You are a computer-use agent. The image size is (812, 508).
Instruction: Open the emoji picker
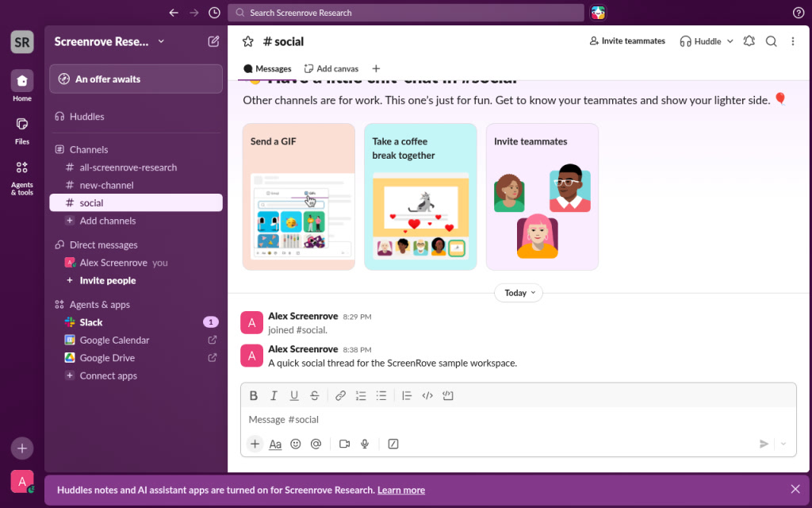(296, 444)
